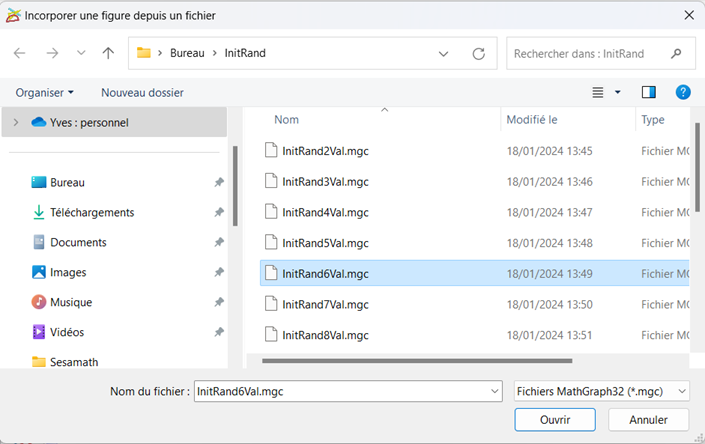This screenshot has height=444, width=705.
Task: Open the recent locations dropdown chevron
Action: [x=81, y=53]
